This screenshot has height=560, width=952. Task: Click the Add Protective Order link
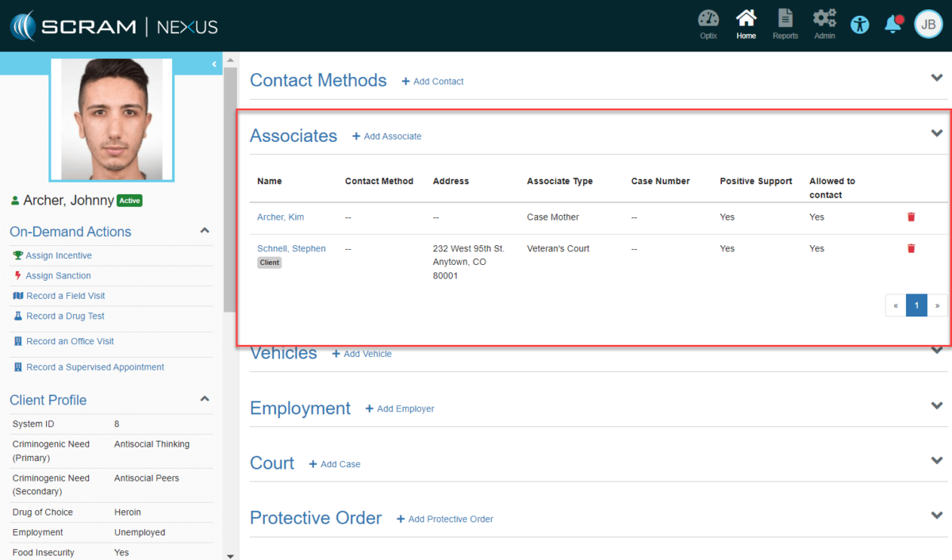pos(445,519)
